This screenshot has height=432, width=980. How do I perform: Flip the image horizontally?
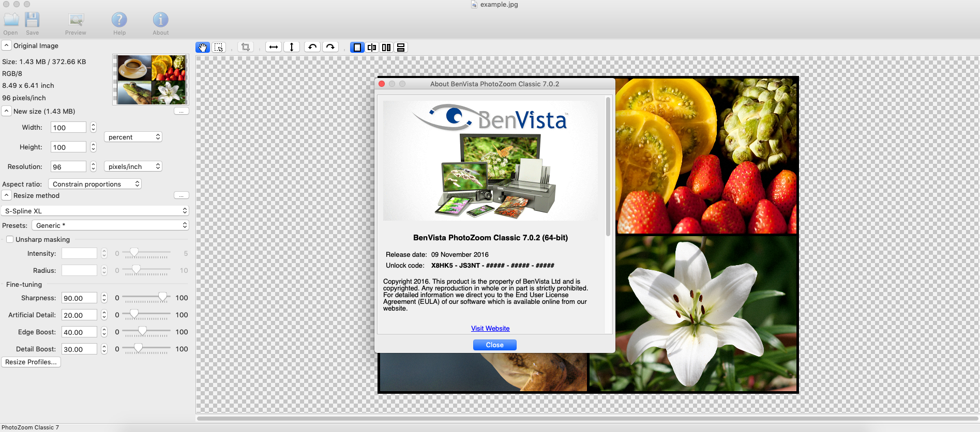click(274, 47)
